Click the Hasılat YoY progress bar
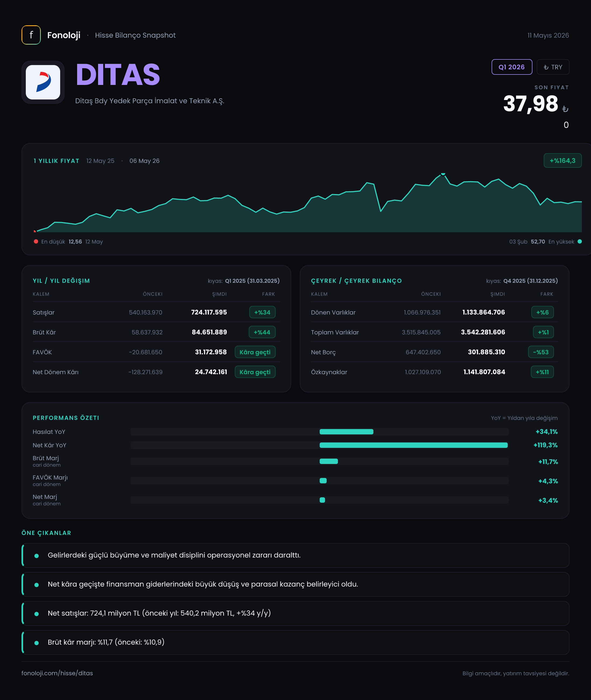 coord(319,432)
